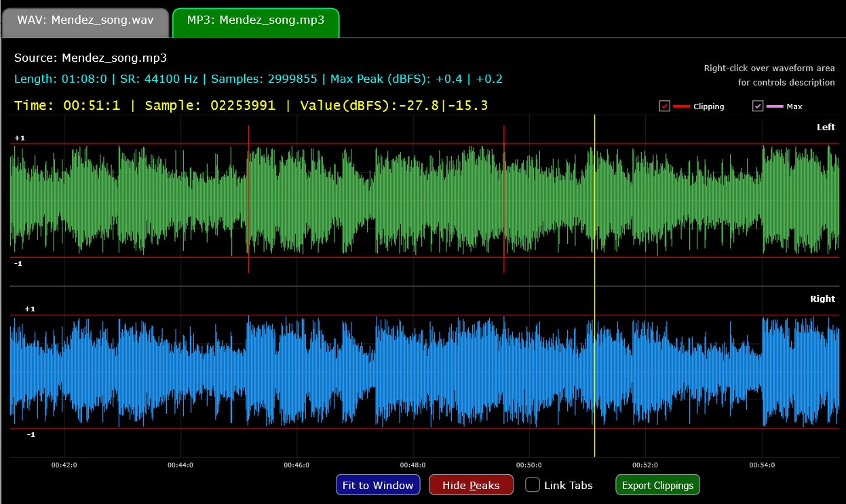Image resolution: width=846 pixels, height=504 pixels.
Task: Click the right-click controls description hint text
Action: click(769, 75)
